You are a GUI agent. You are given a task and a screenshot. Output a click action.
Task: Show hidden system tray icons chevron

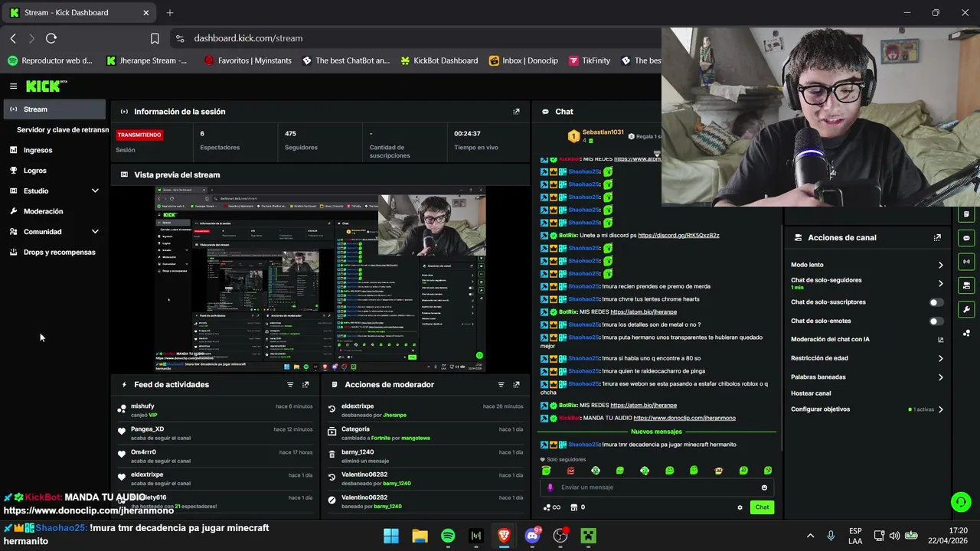[x=810, y=536]
